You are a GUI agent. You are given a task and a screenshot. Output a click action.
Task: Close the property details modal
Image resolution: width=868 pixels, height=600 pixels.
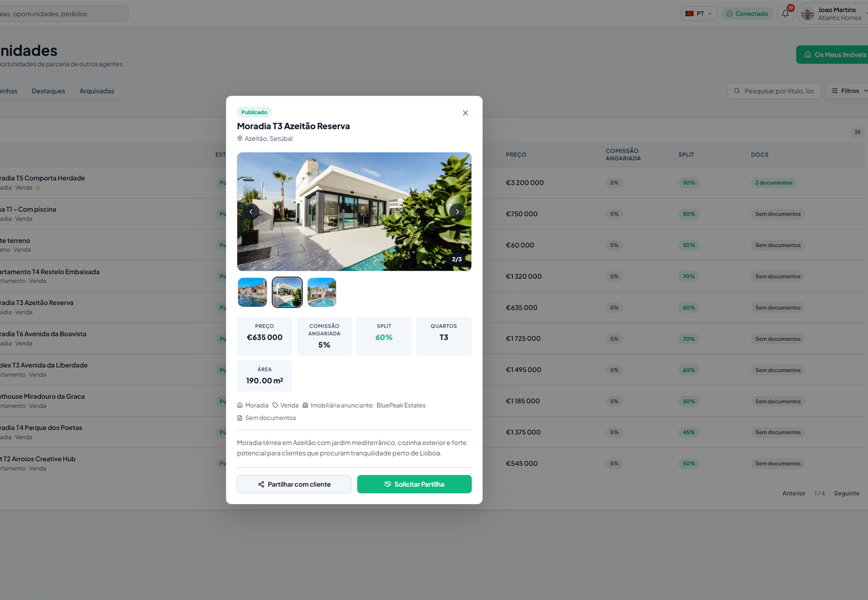[465, 113]
